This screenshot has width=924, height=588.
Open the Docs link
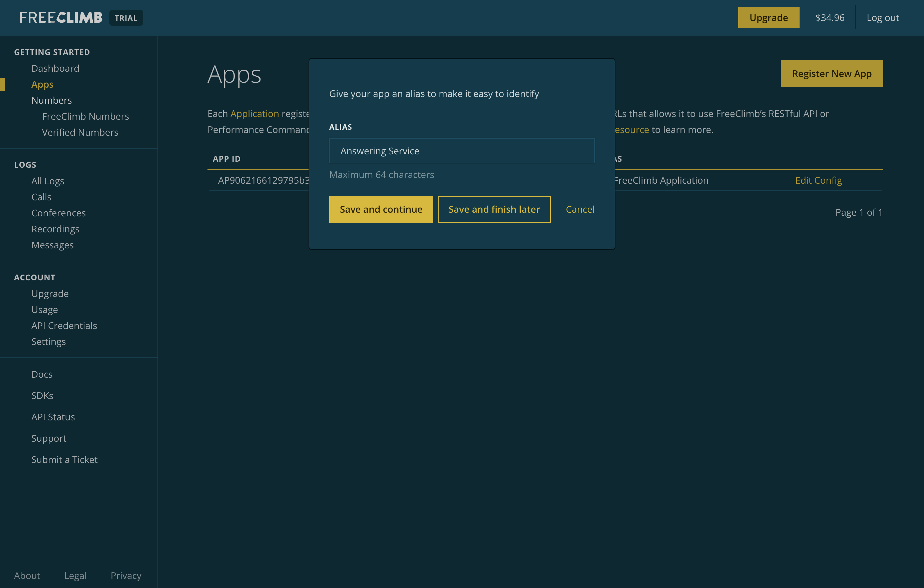[42, 374]
